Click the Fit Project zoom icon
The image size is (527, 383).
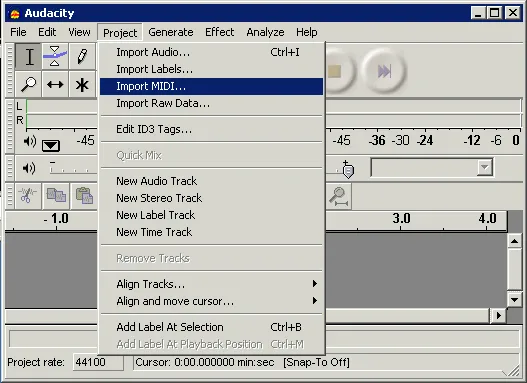click(x=338, y=197)
